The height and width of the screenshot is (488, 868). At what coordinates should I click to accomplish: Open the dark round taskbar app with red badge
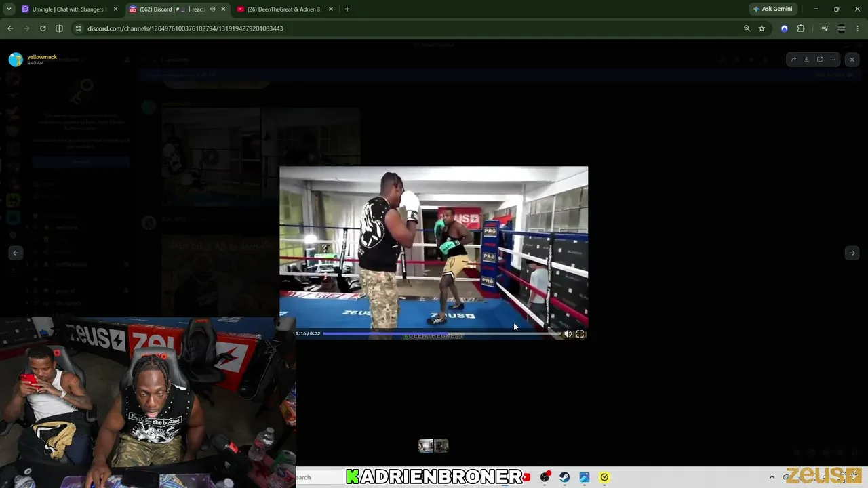click(545, 477)
